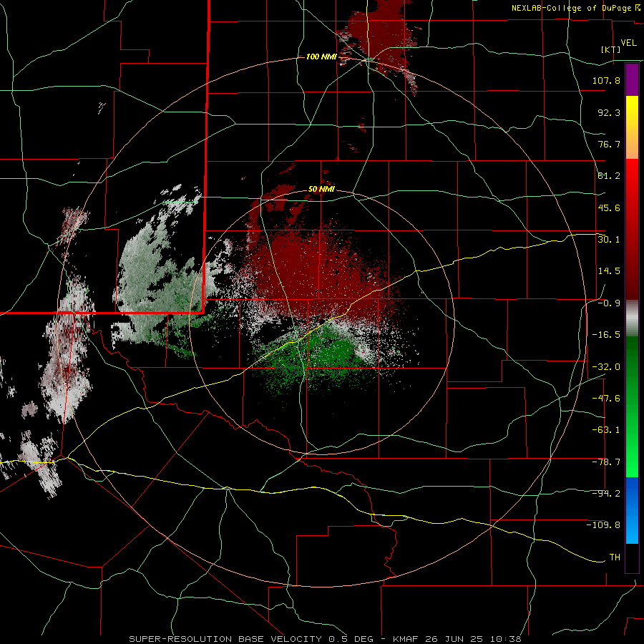Click the purple segment of the color bar

pyautogui.click(x=632, y=80)
